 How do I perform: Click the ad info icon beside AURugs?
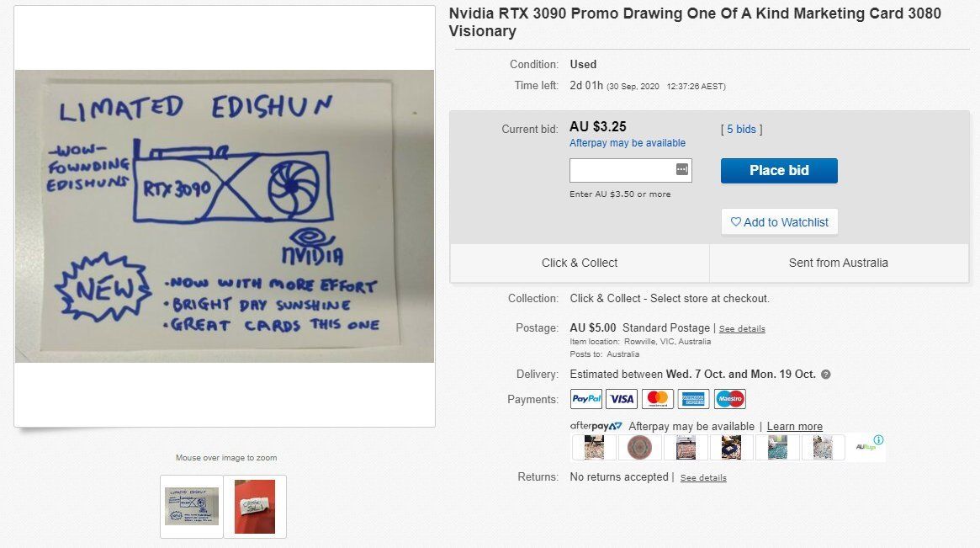click(x=879, y=439)
